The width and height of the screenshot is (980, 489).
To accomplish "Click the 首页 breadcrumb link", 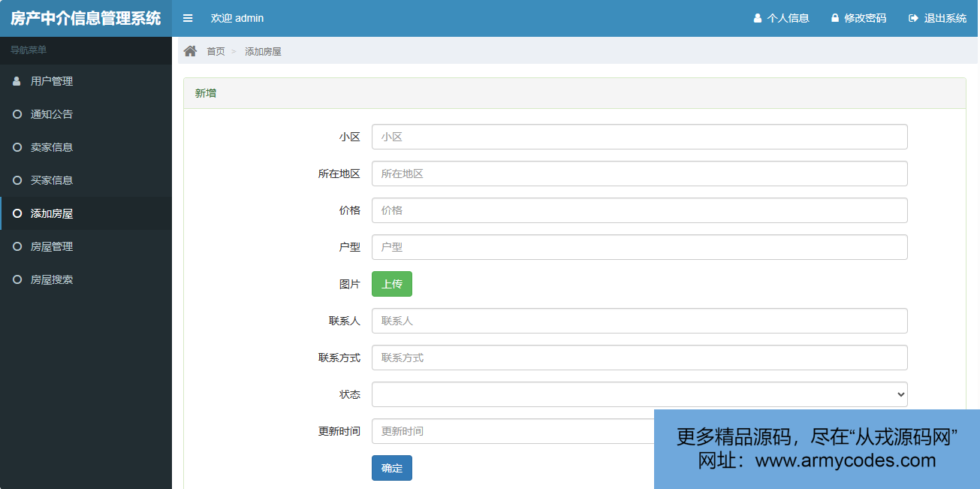I will 216,51.
